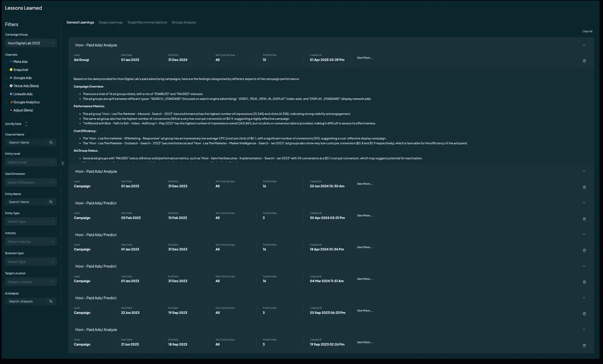Screen dimensions: 603x364
Task: Tick the Linkedin Ads channel checkbox
Action: pos(6,94)
